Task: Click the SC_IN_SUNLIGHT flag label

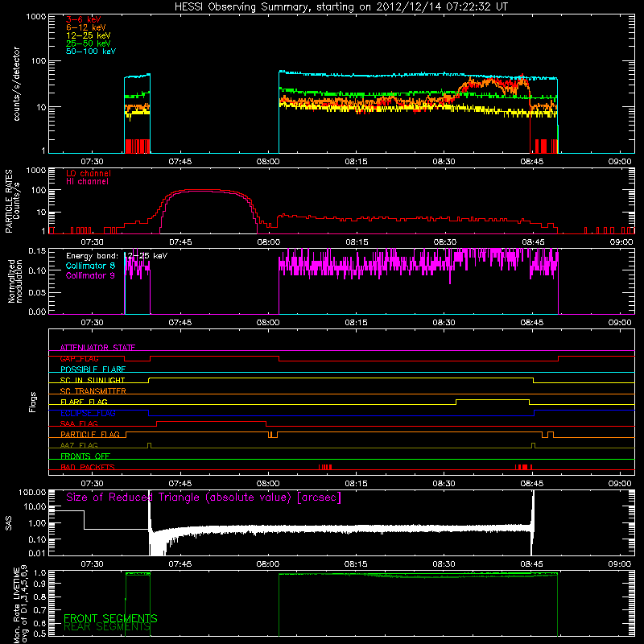Action: point(93,380)
